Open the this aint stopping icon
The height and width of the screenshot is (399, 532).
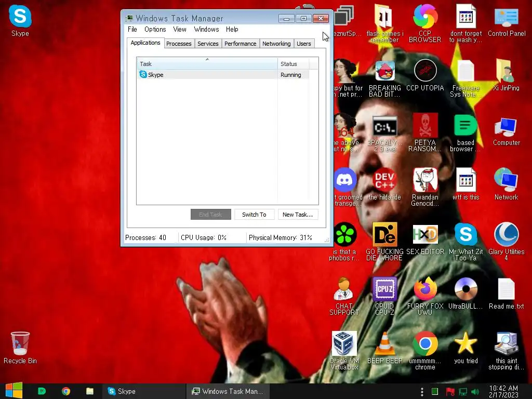coord(506,351)
